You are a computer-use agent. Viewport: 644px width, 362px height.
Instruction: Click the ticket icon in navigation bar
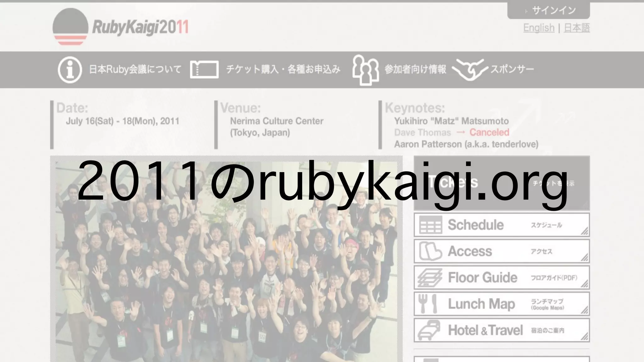tap(204, 69)
